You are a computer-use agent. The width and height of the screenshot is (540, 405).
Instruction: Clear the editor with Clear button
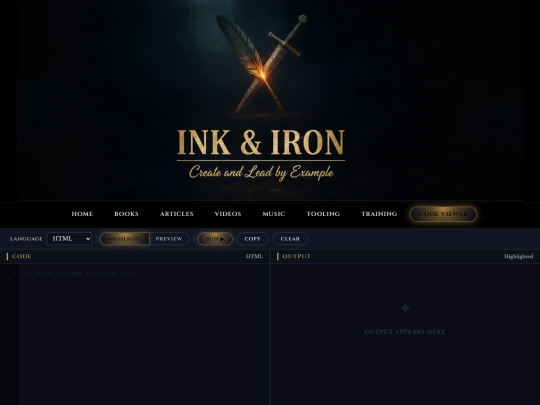click(x=290, y=239)
